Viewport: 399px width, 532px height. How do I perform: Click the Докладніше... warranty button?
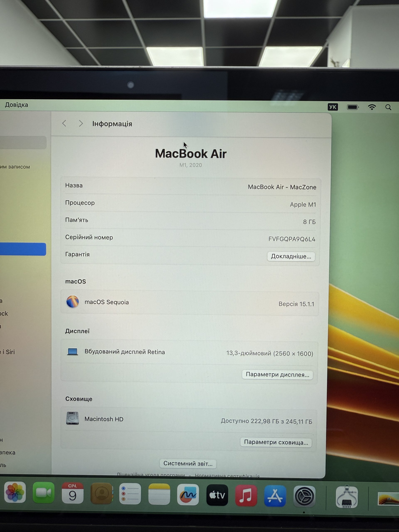point(291,256)
